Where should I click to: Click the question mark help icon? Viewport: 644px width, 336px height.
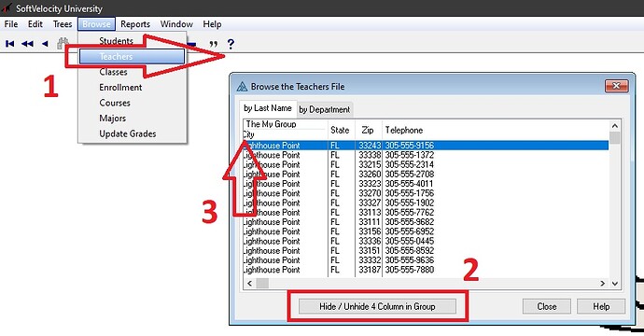[x=231, y=44]
